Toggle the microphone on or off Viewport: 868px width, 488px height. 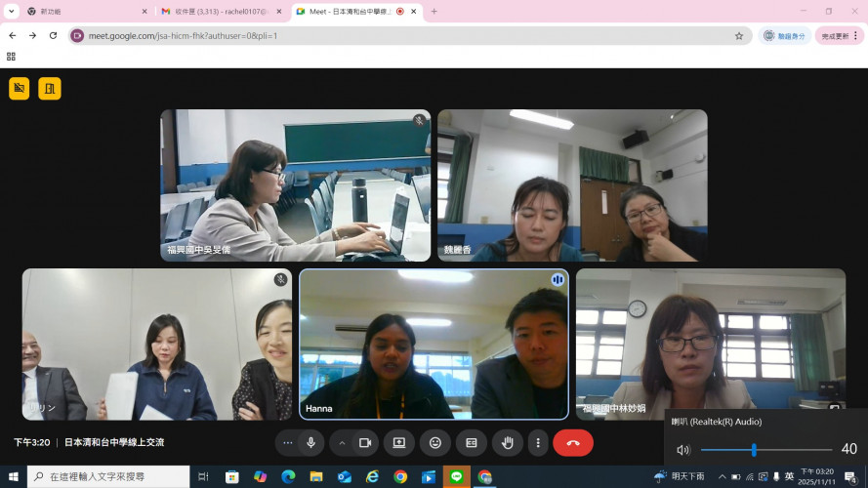click(x=310, y=442)
